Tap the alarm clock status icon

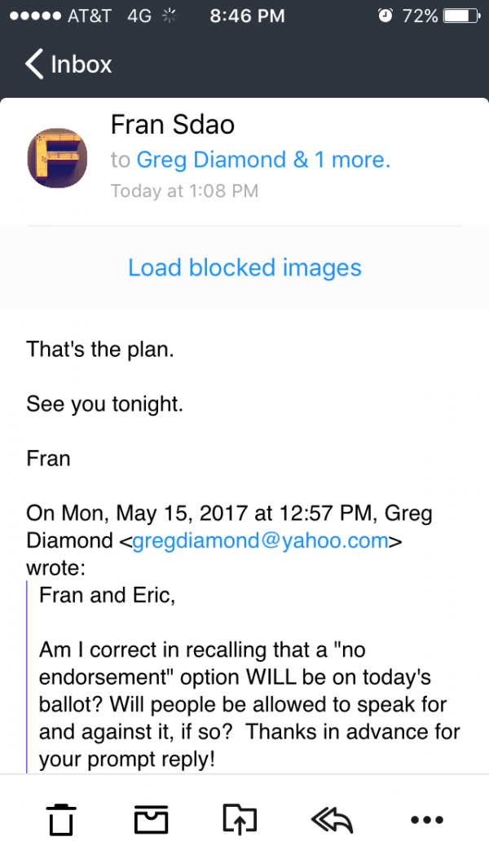pos(385,15)
